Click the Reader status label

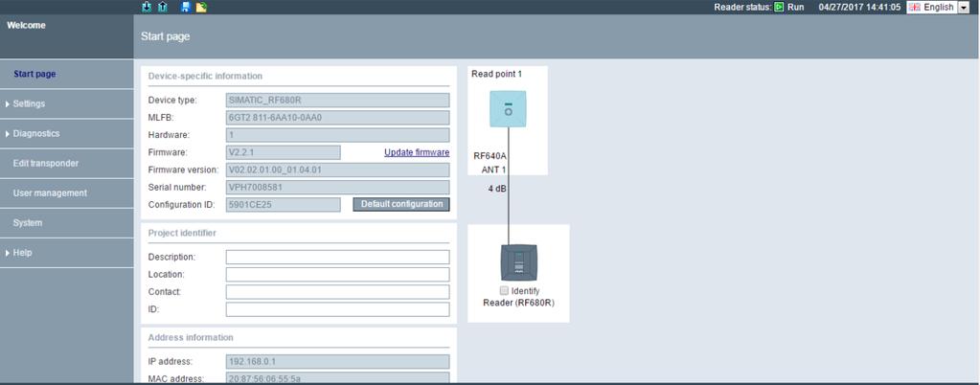tap(743, 8)
